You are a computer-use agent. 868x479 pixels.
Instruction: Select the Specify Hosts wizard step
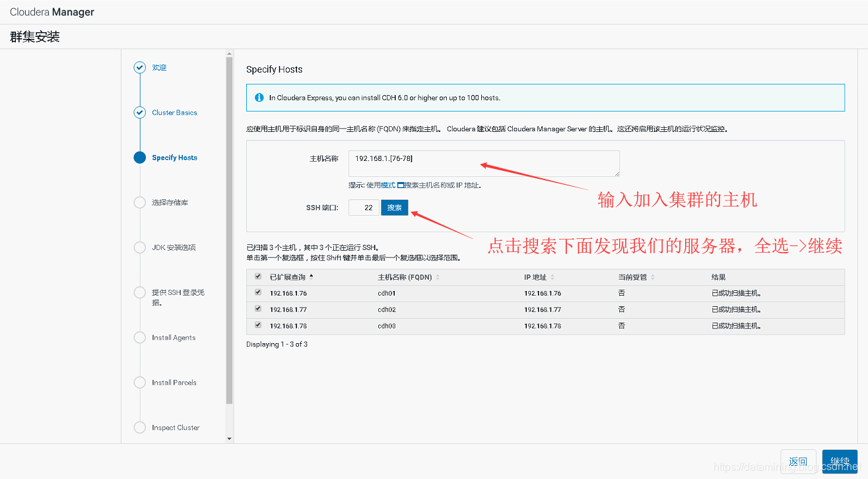click(x=174, y=158)
